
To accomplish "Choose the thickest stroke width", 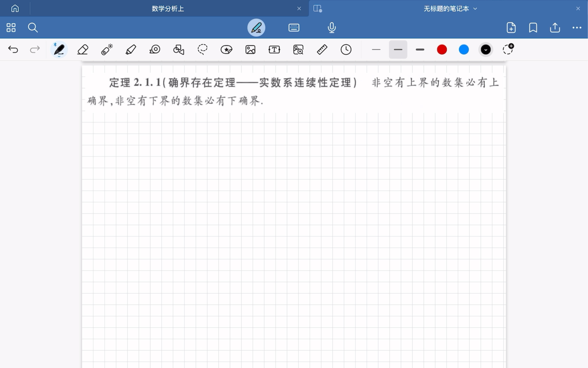I will point(420,49).
